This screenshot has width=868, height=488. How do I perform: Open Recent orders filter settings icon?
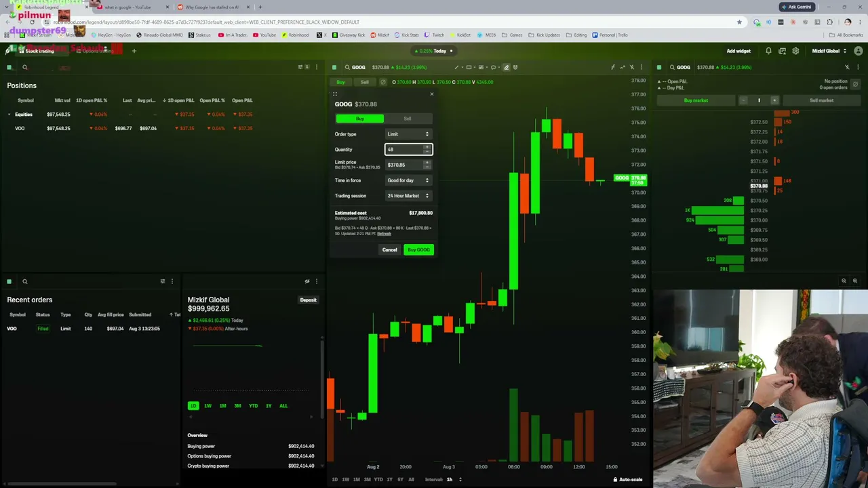pos(163,281)
